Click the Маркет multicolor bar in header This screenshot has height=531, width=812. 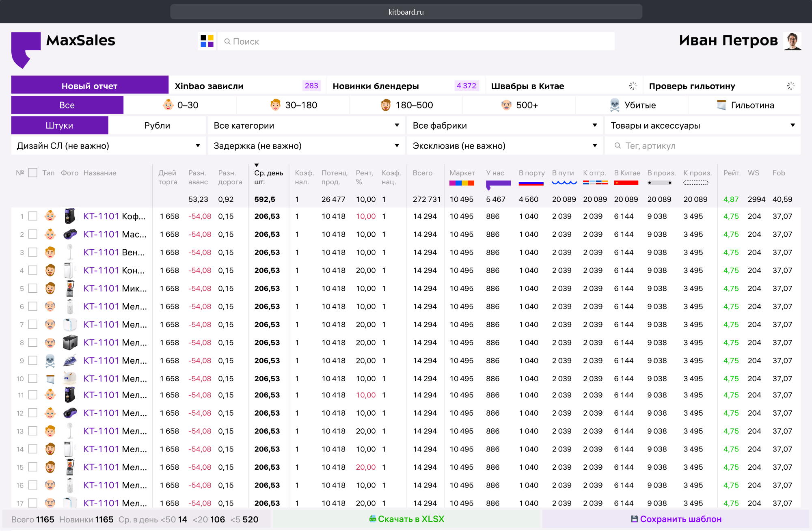click(x=462, y=183)
